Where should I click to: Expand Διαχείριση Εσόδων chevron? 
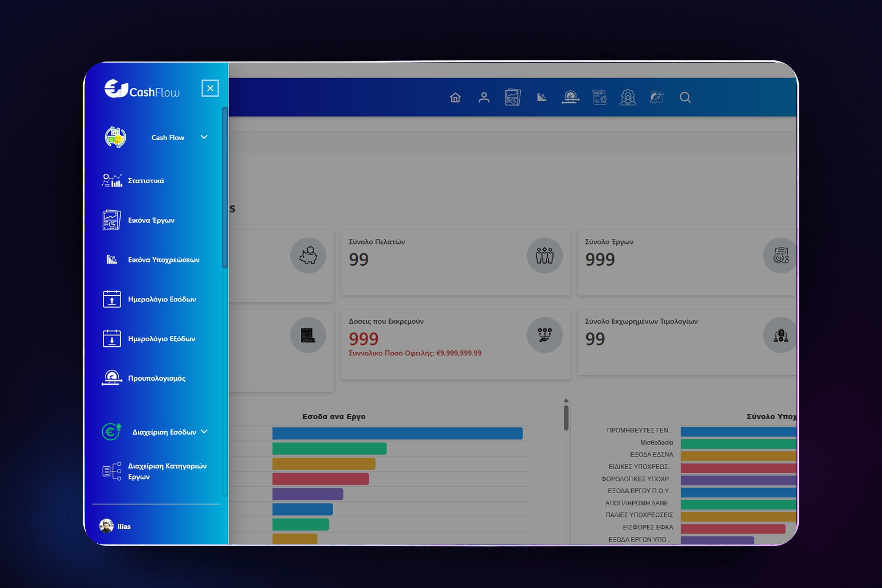pyautogui.click(x=204, y=432)
